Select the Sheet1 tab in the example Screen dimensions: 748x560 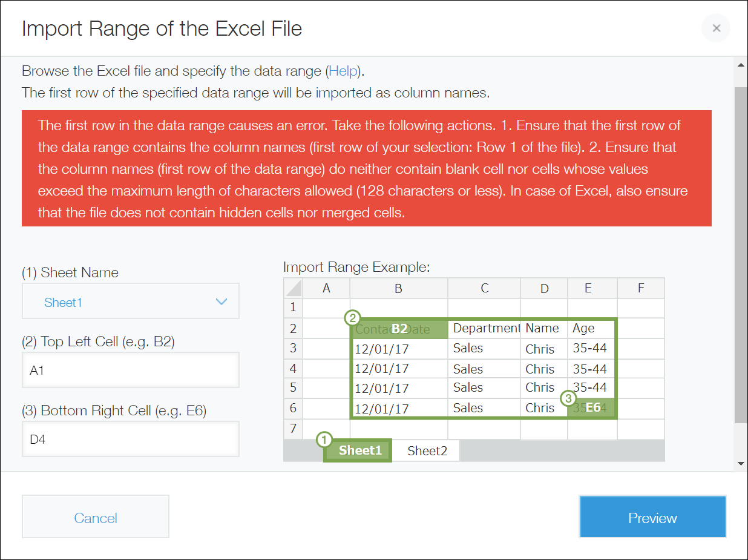pos(358,450)
